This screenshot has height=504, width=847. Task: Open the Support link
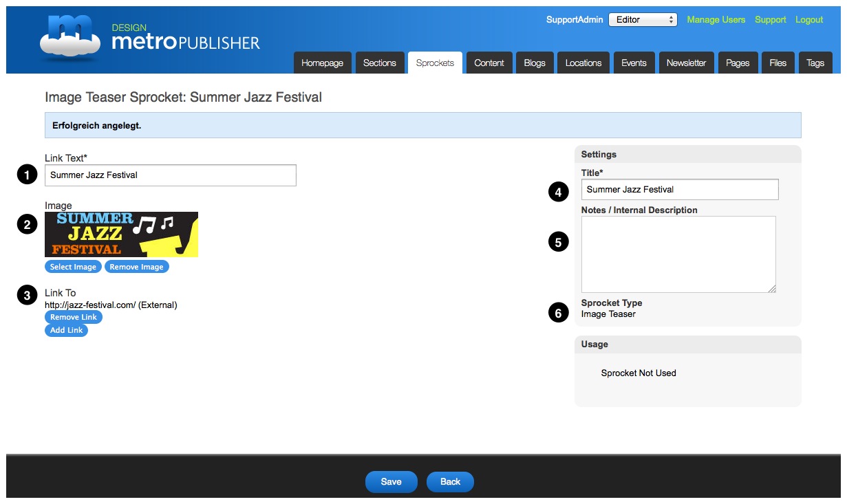[770, 20]
